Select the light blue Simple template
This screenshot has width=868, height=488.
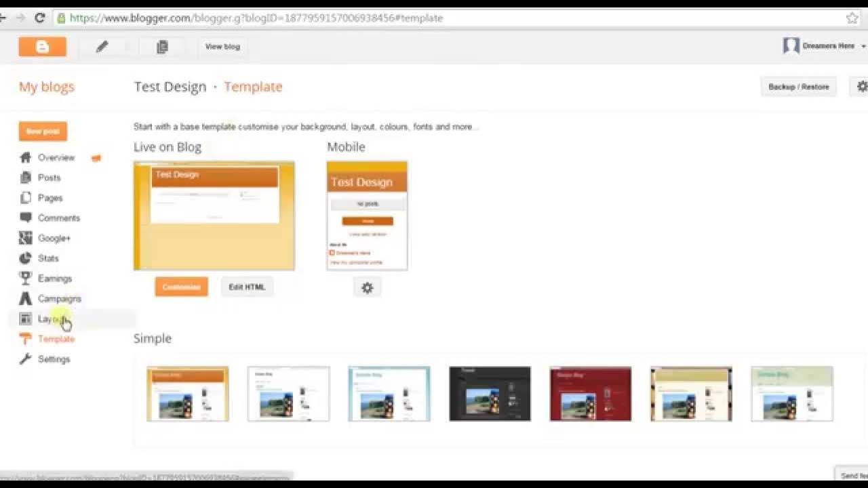[x=389, y=394]
